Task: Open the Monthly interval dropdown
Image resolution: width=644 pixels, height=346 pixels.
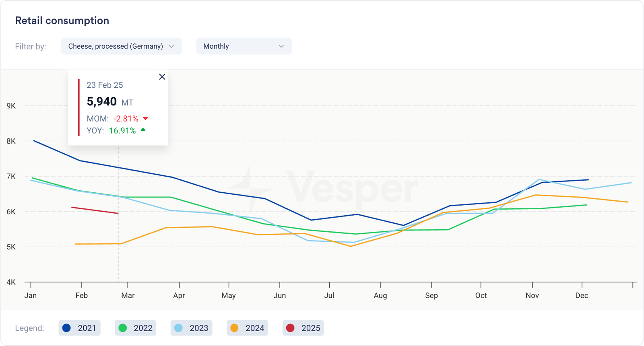Action: [244, 46]
